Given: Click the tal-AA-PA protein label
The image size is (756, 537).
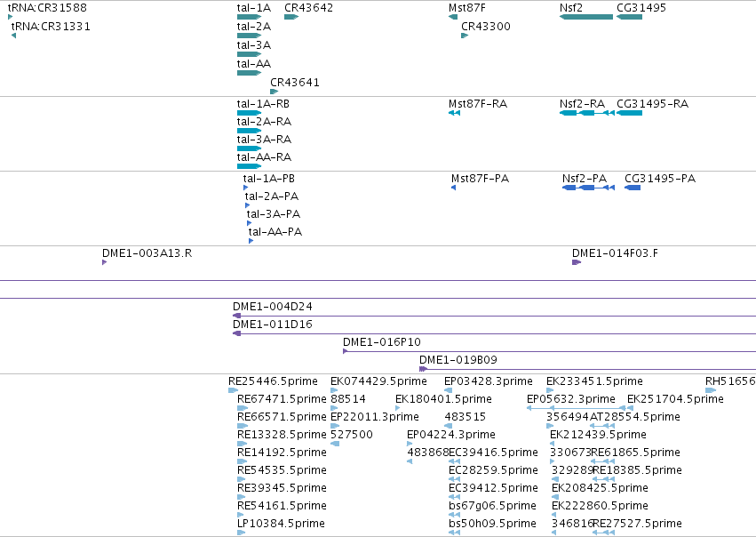Looking at the screenshot, I should point(275,232).
